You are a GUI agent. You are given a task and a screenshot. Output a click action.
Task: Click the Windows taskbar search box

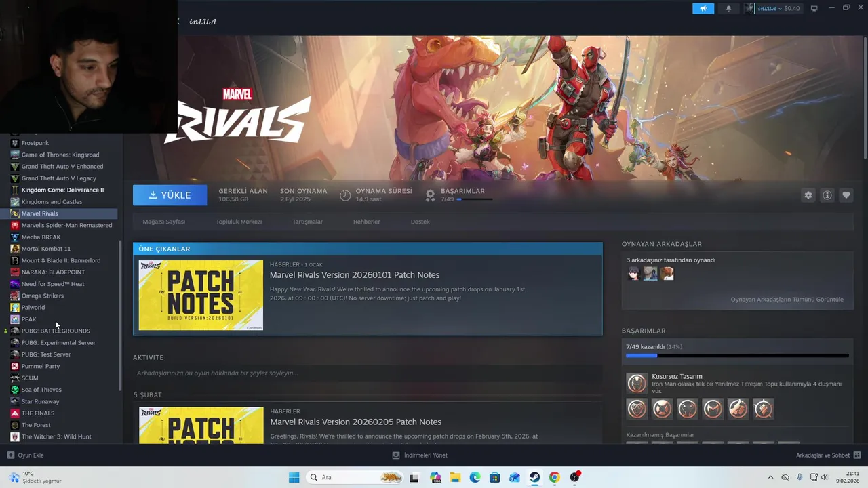tap(354, 477)
